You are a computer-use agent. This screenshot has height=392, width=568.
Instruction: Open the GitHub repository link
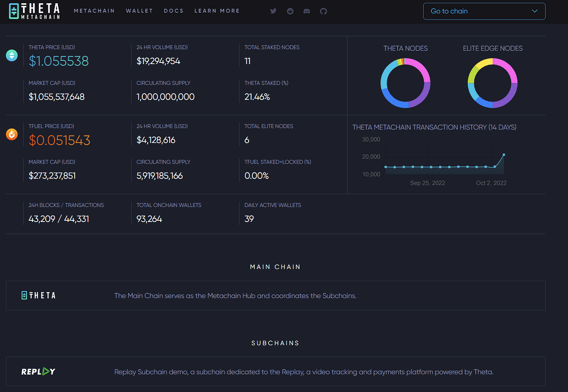pyautogui.click(x=323, y=11)
